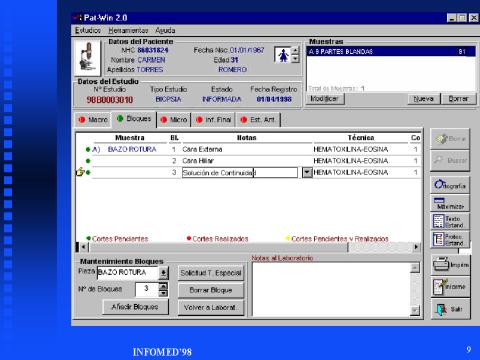Click the Salir exit door icon
480x360 pixels.
tap(450, 309)
